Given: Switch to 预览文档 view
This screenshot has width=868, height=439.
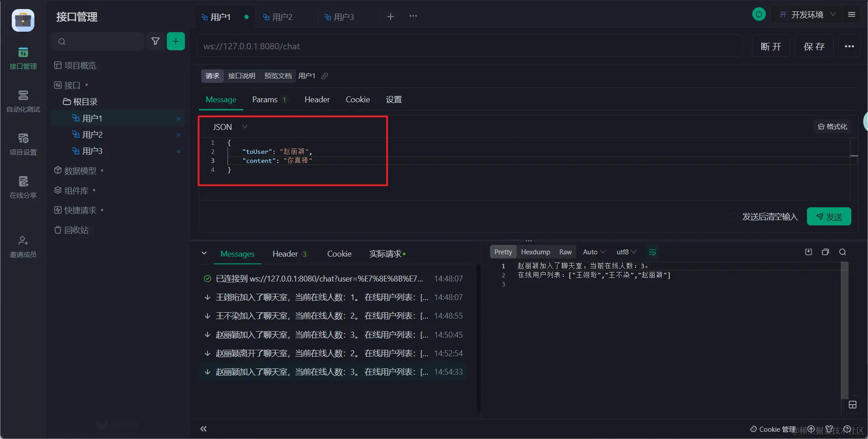Looking at the screenshot, I should tap(278, 76).
